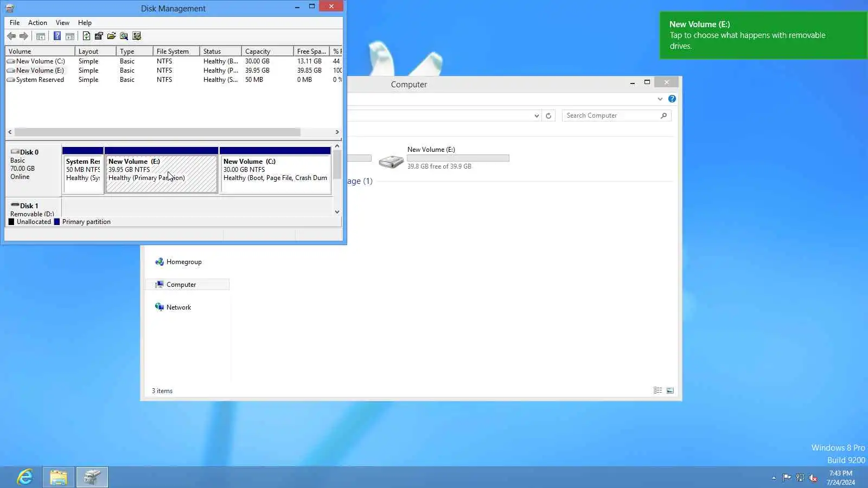The image size is (868, 488).
Task: Click the Back arrow in Disk Management toolbar
Action: [x=11, y=36]
